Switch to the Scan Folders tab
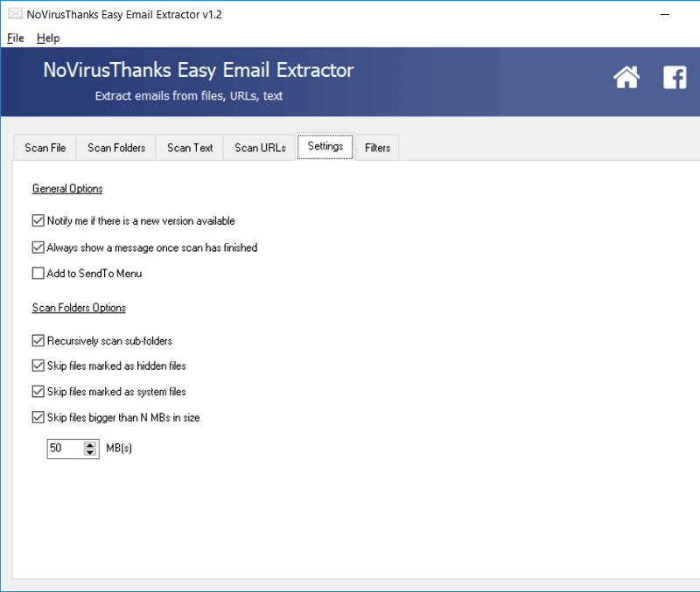Viewport: 700px width, 592px height. click(116, 148)
